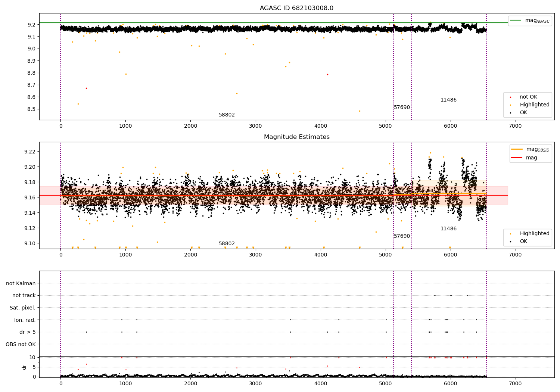Viewport: 560px width, 392px height.
Task: Click the 'OBS not OK' y-axis label
Action: (21, 344)
